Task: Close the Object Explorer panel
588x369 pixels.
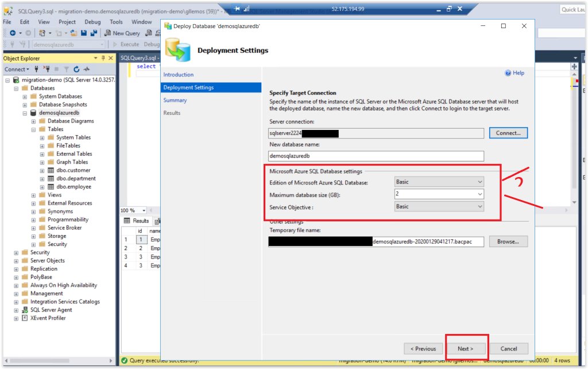Action: click(x=111, y=58)
